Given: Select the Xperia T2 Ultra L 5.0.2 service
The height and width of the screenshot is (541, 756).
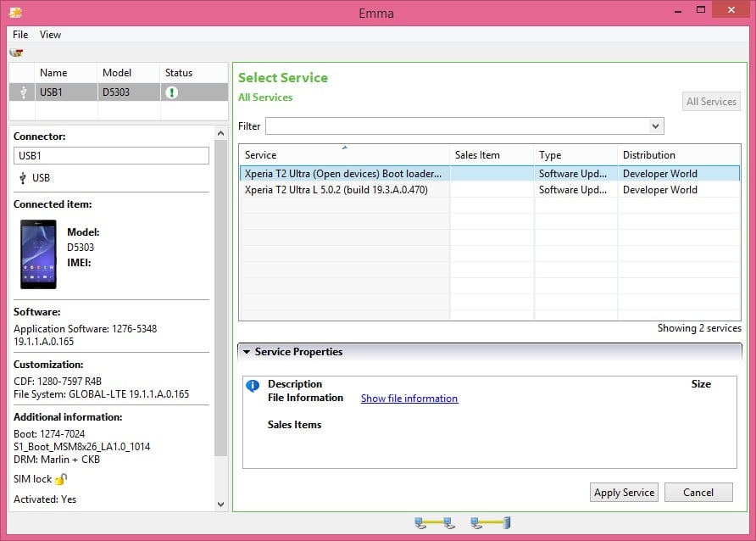Looking at the screenshot, I should (x=343, y=189).
